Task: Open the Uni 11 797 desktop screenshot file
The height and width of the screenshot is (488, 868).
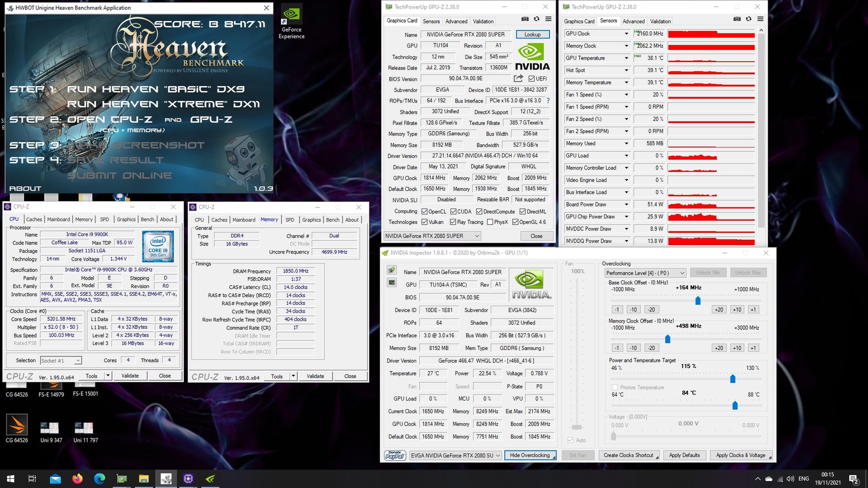Action: click(x=85, y=432)
